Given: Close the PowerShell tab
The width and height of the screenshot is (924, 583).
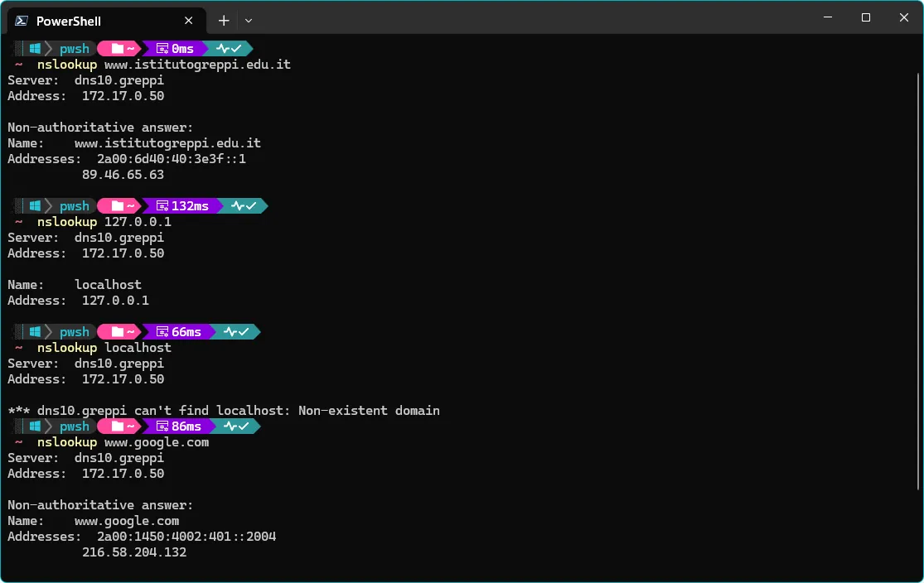Looking at the screenshot, I should click(x=189, y=21).
